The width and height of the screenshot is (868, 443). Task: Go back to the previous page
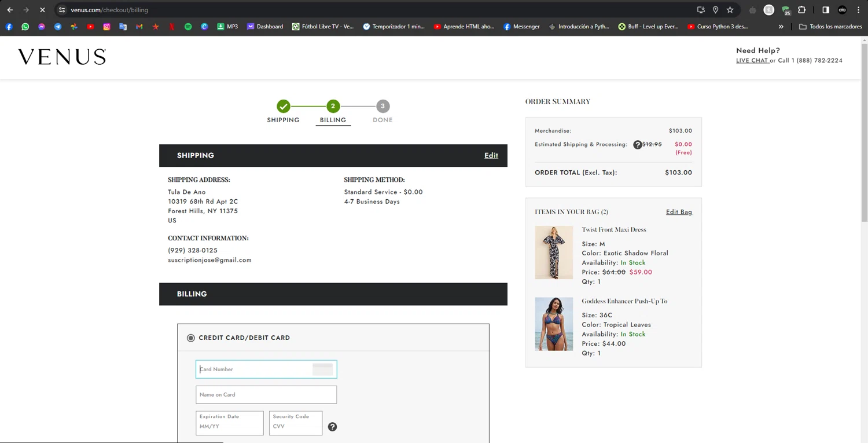tap(10, 10)
